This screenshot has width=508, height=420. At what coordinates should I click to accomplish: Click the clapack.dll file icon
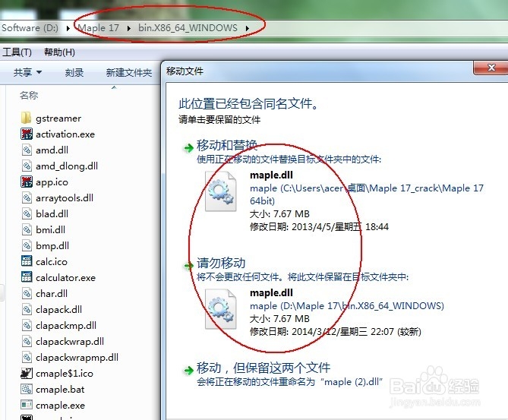(27, 309)
